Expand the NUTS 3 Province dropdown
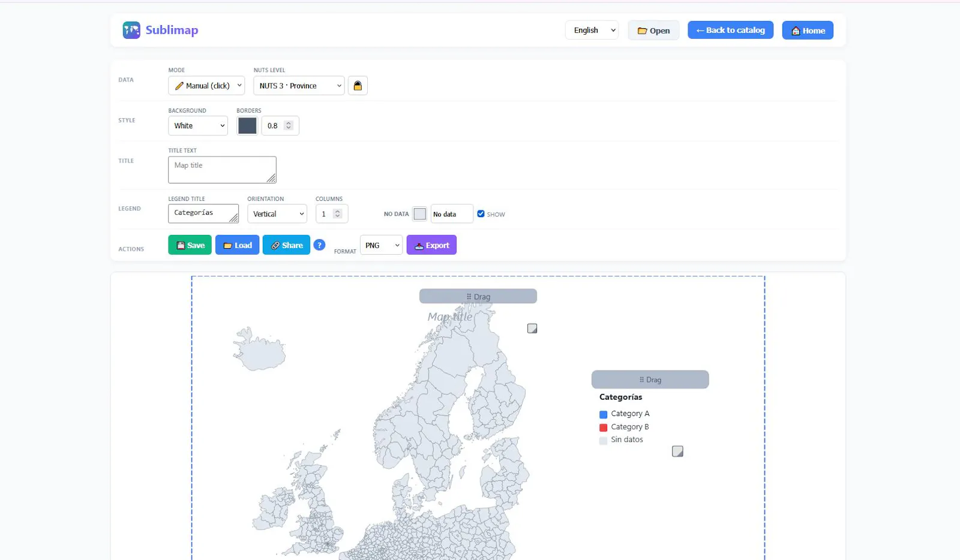This screenshot has width=960, height=560. (x=299, y=86)
